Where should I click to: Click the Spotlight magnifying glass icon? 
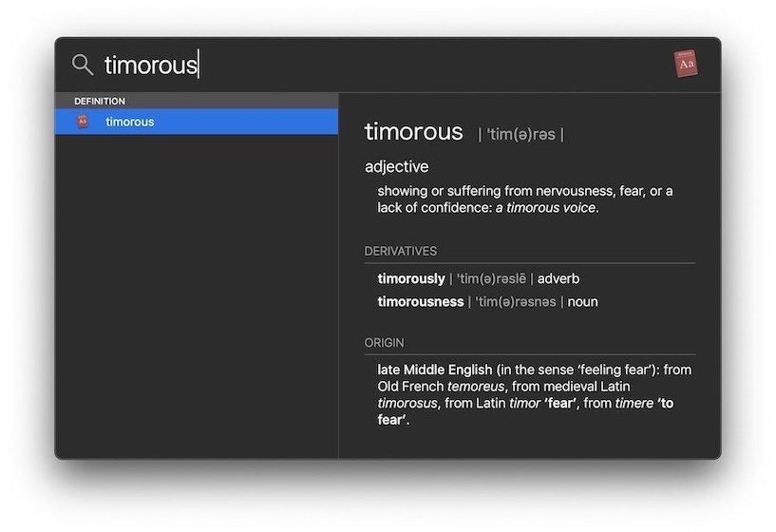pos(83,65)
